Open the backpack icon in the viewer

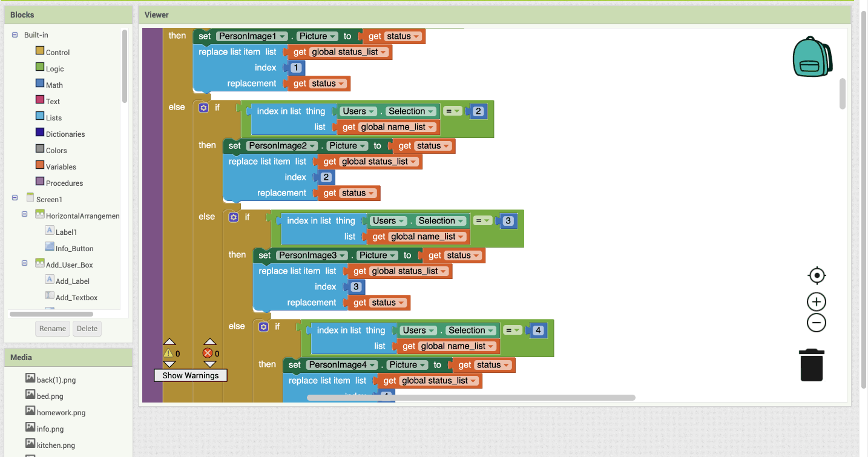812,57
